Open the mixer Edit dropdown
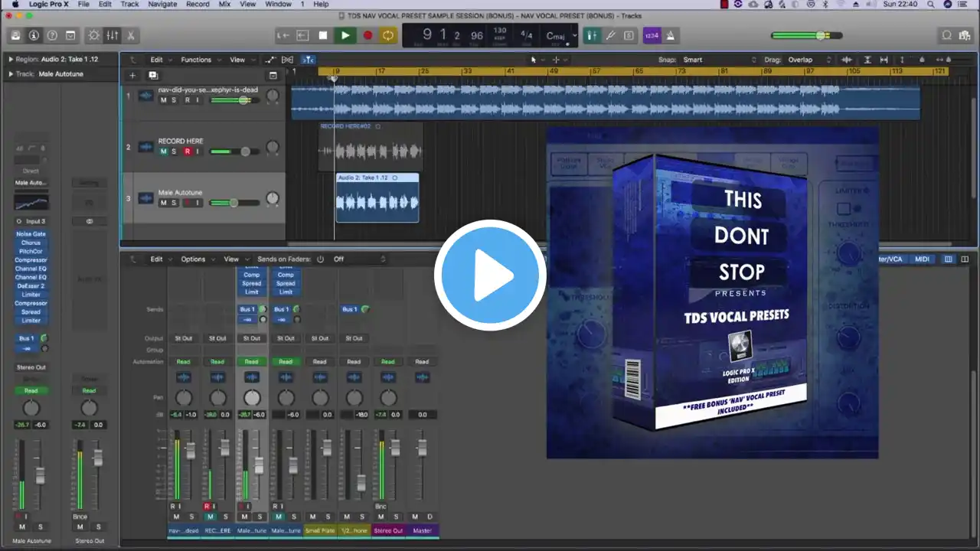The image size is (980, 551). pyautogui.click(x=159, y=259)
